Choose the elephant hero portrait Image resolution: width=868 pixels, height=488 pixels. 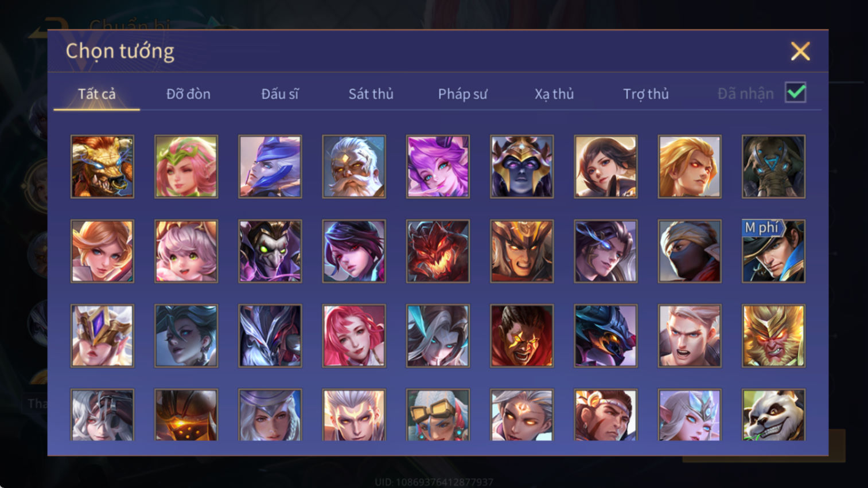point(773,167)
